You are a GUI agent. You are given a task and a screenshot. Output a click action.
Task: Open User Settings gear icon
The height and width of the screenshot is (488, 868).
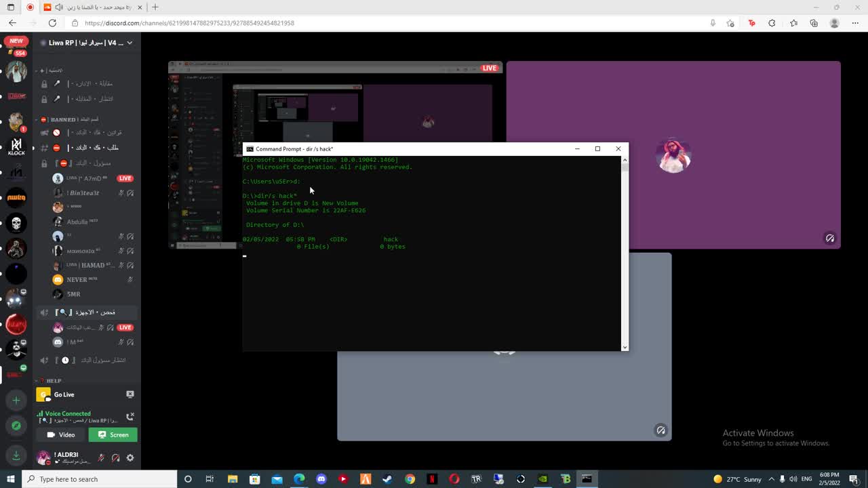pyautogui.click(x=130, y=458)
